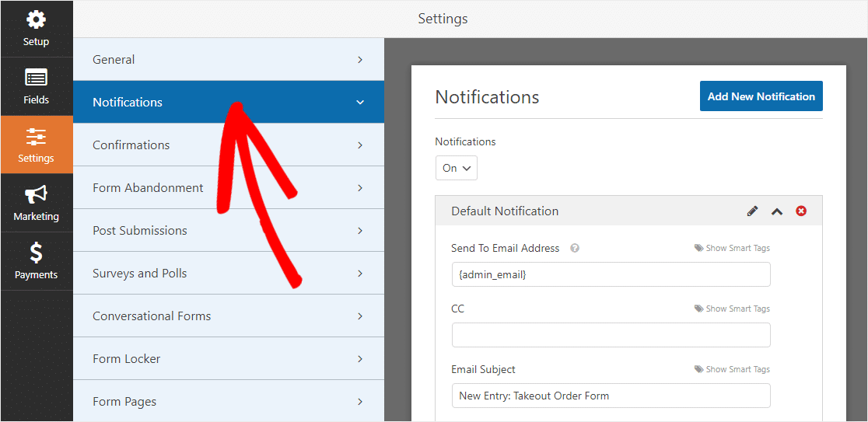Click the empty CC input field

point(611,335)
